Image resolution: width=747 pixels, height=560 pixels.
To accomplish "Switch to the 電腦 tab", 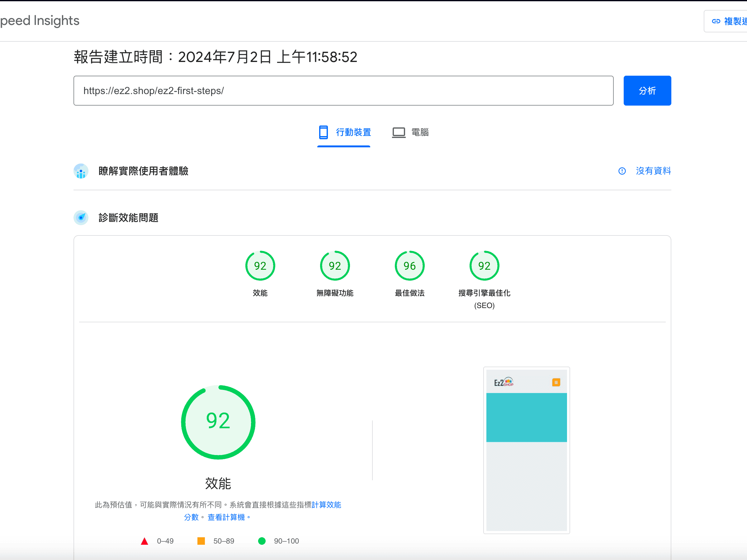I will point(420,132).
